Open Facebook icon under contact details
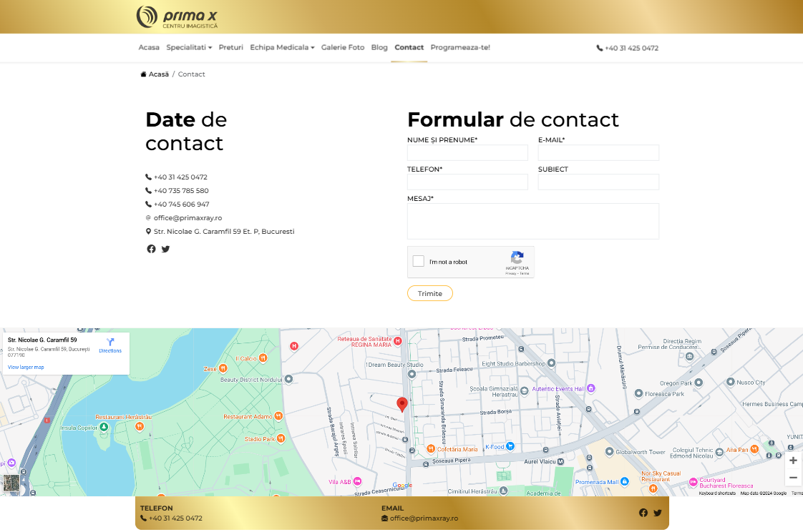803x532 pixels. pyautogui.click(x=151, y=249)
